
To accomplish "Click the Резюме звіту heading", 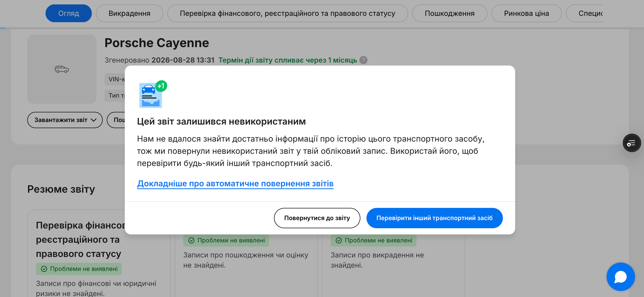I will click(61, 189).
